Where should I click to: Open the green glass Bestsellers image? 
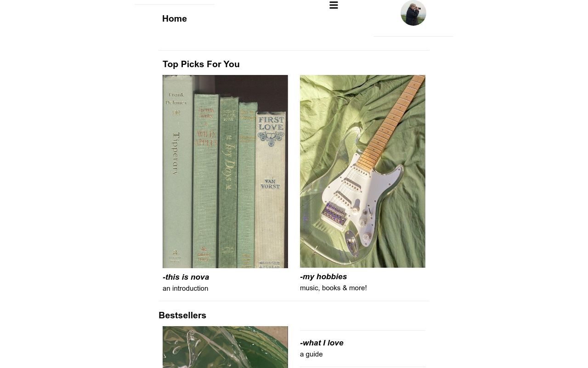(225, 347)
